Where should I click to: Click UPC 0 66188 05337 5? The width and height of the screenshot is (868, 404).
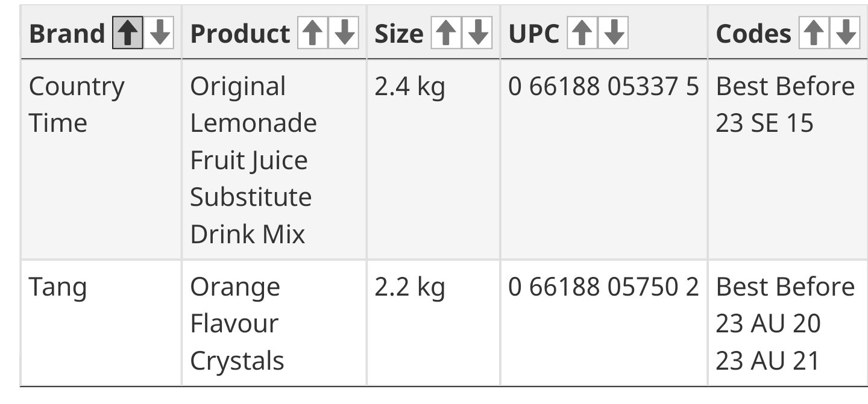603,87
